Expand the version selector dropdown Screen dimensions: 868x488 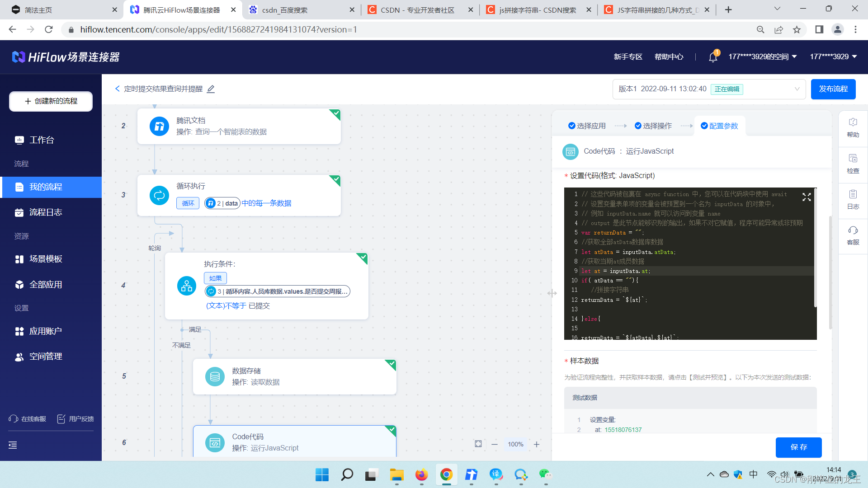point(797,89)
